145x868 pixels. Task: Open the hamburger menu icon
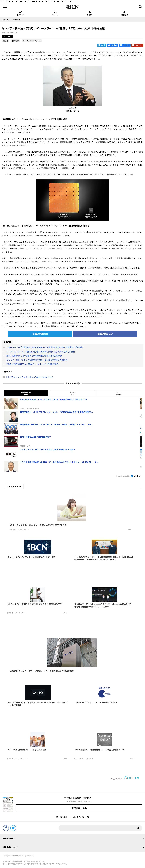pyautogui.click(x=5, y=6)
